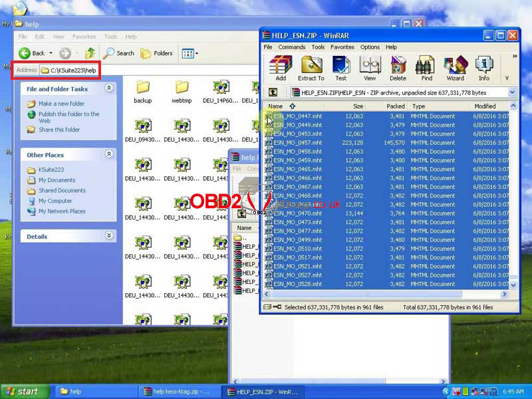Select the webtmp folder in Explorer
Screen dimensions: 532x399
[x=182, y=92]
